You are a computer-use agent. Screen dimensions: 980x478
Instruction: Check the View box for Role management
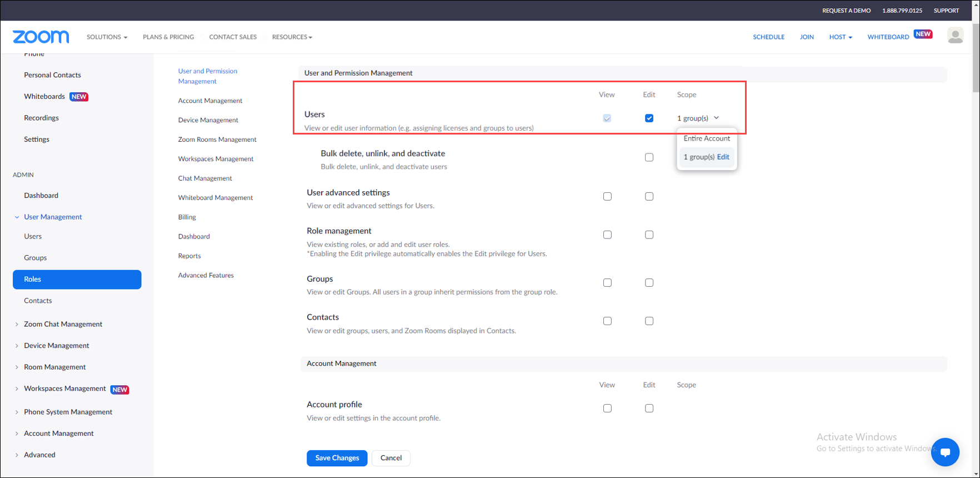point(607,235)
